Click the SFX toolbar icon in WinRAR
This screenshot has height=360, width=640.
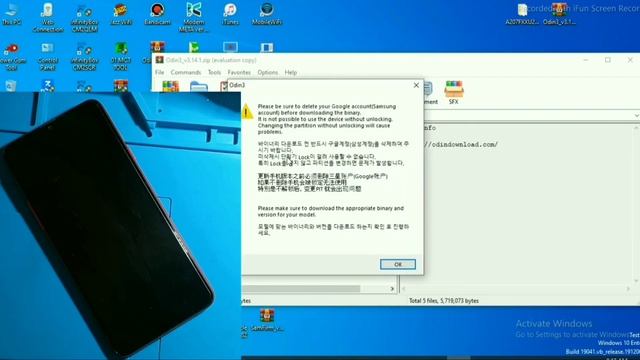pos(453,92)
